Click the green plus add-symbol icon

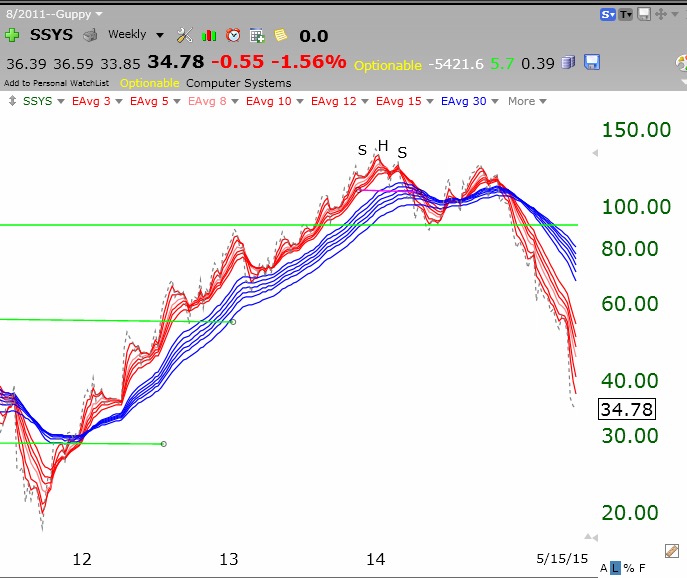12,35
